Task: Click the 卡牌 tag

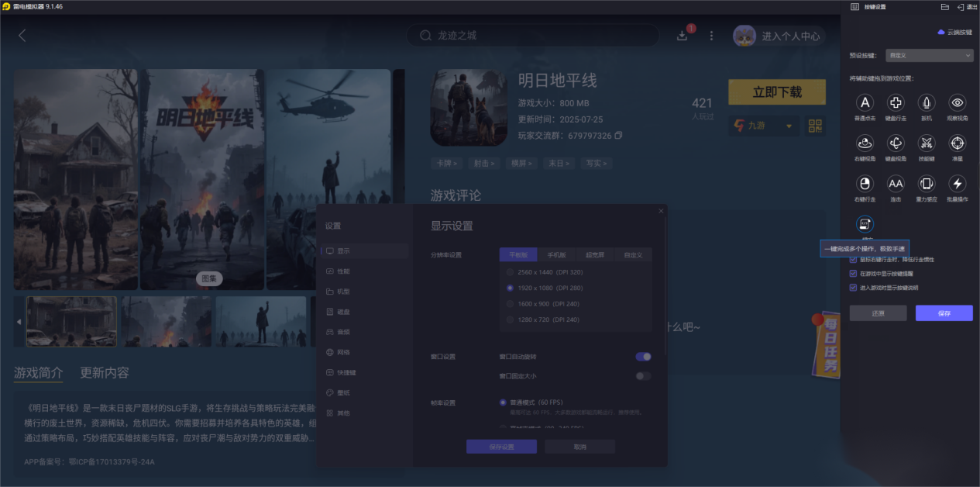Action: point(447,164)
